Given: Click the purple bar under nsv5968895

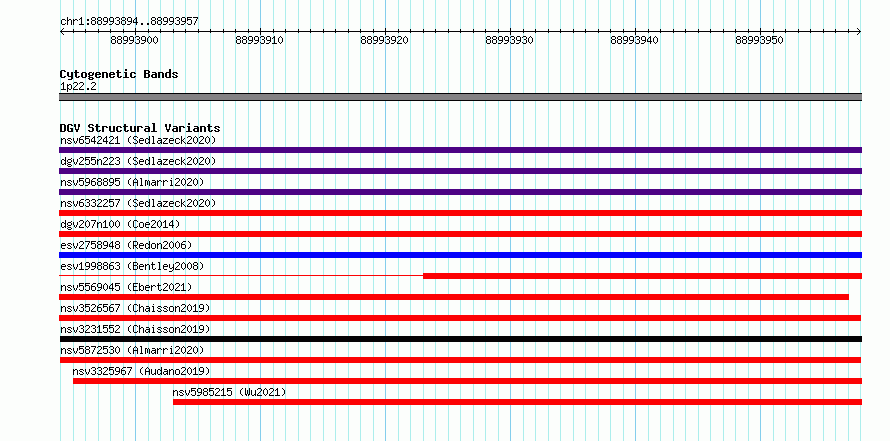Looking at the screenshot, I should [x=460, y=192].
